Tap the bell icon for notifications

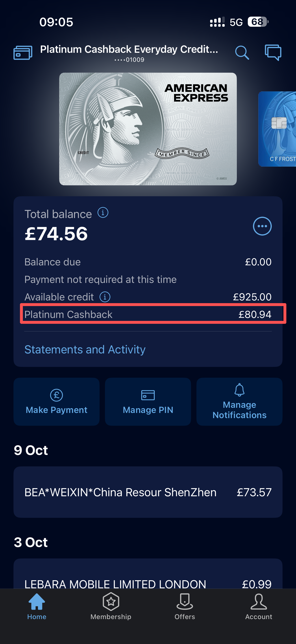click(239, 390)
